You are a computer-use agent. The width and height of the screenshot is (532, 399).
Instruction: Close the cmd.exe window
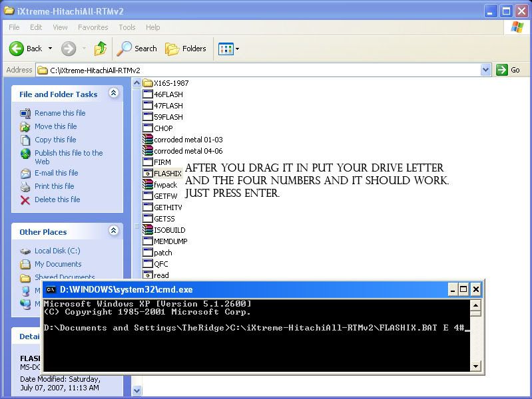[x=475, y=289]
